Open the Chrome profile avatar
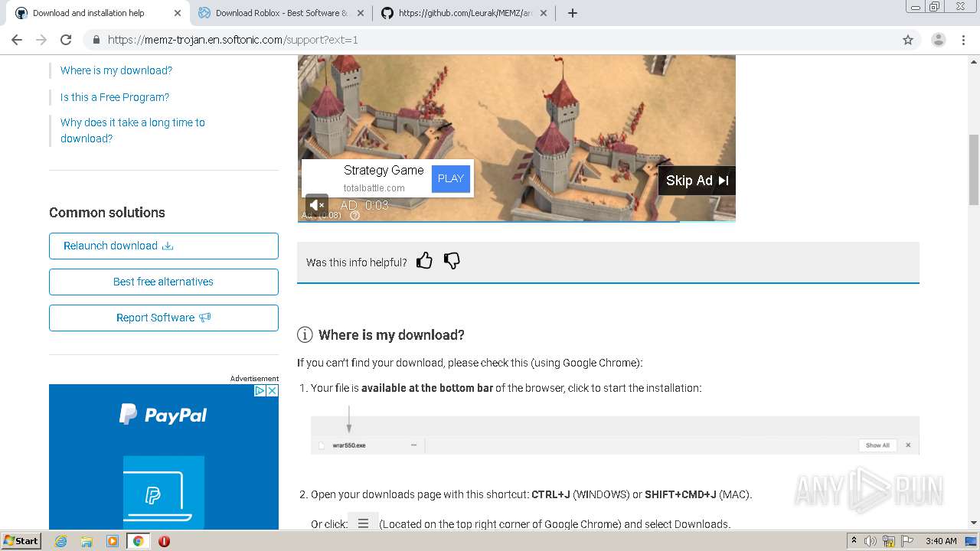Viewport: 980px width, 551px height. pos(938,40)
